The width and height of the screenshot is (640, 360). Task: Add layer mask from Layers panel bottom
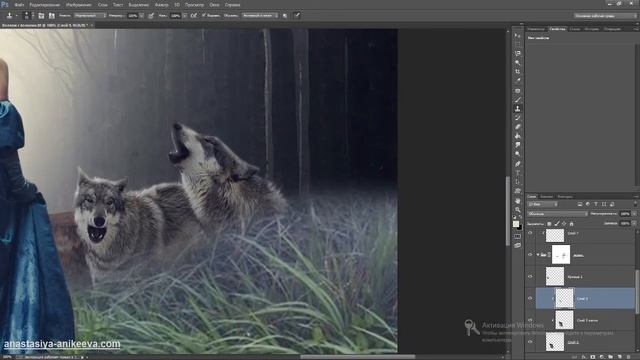(592, 357)
